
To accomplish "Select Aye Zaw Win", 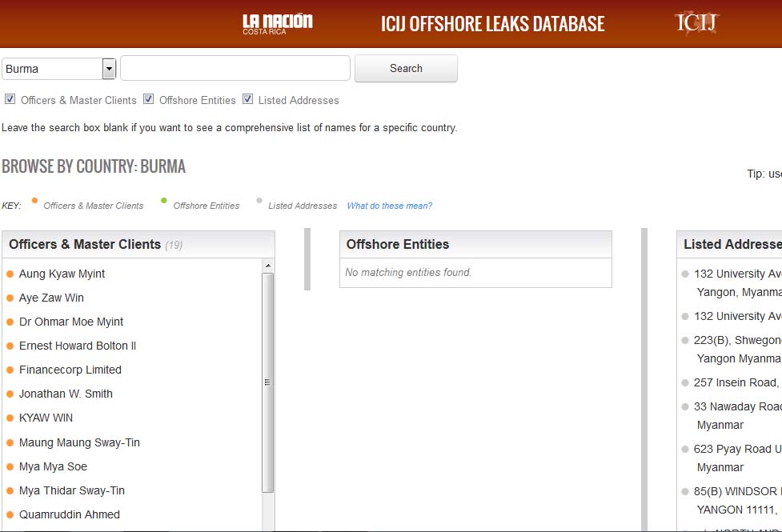I will (51, 298).
